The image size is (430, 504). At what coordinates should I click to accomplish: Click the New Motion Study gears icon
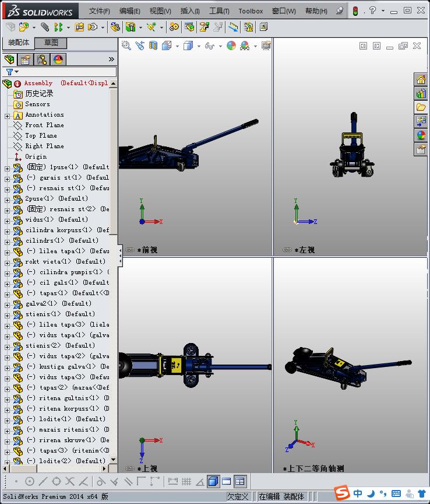click(x=174, y=27)
